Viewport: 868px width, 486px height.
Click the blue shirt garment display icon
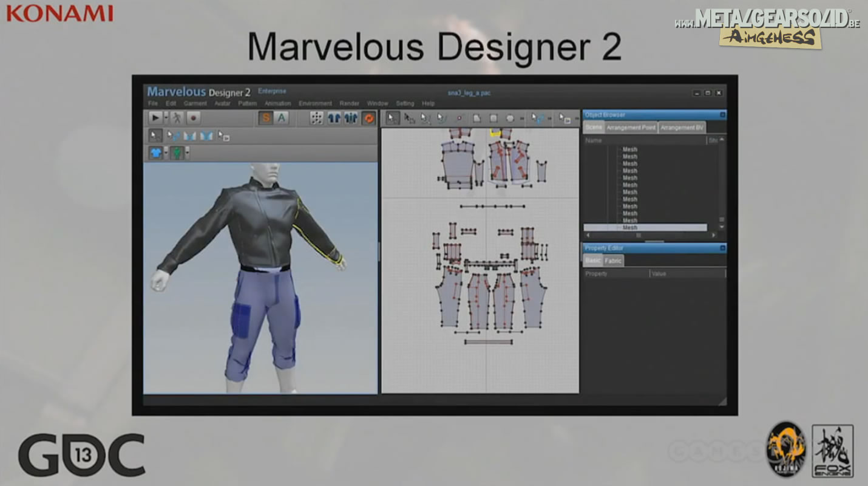[156, 152]
